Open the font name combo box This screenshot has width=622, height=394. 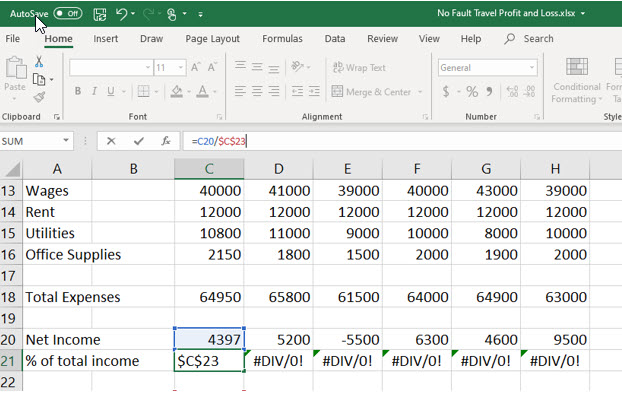(x=111, y=67)
